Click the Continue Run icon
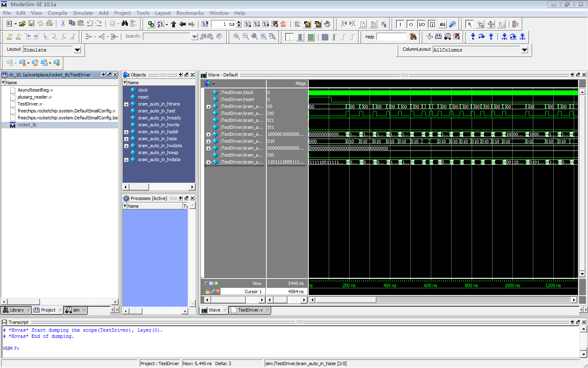The image size is (588, 368). [x=257, y=24]
